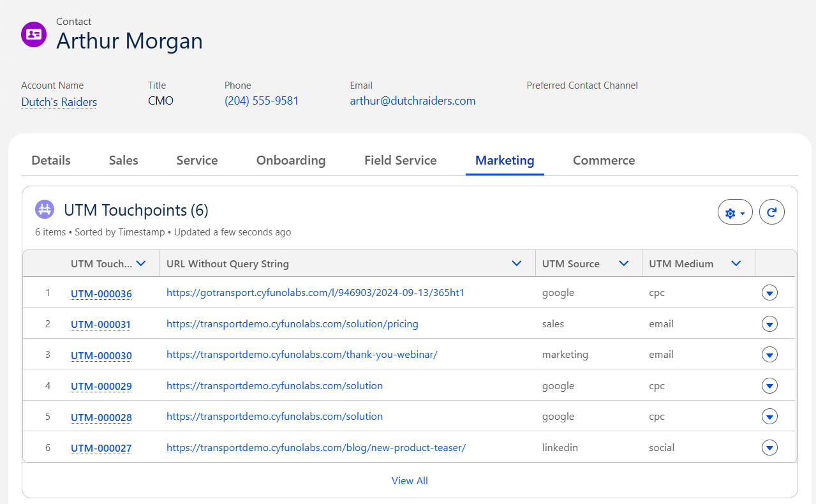Open the solution URL in row 4

click(274, 385)
